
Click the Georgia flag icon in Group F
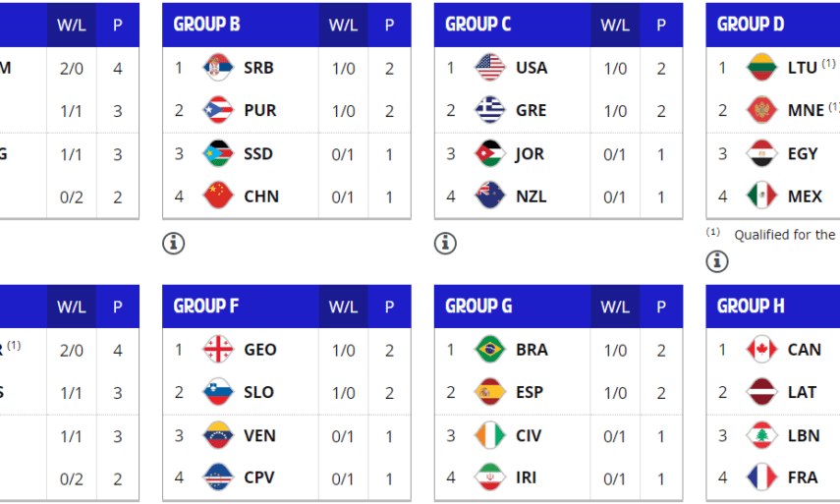coord(217,350)
